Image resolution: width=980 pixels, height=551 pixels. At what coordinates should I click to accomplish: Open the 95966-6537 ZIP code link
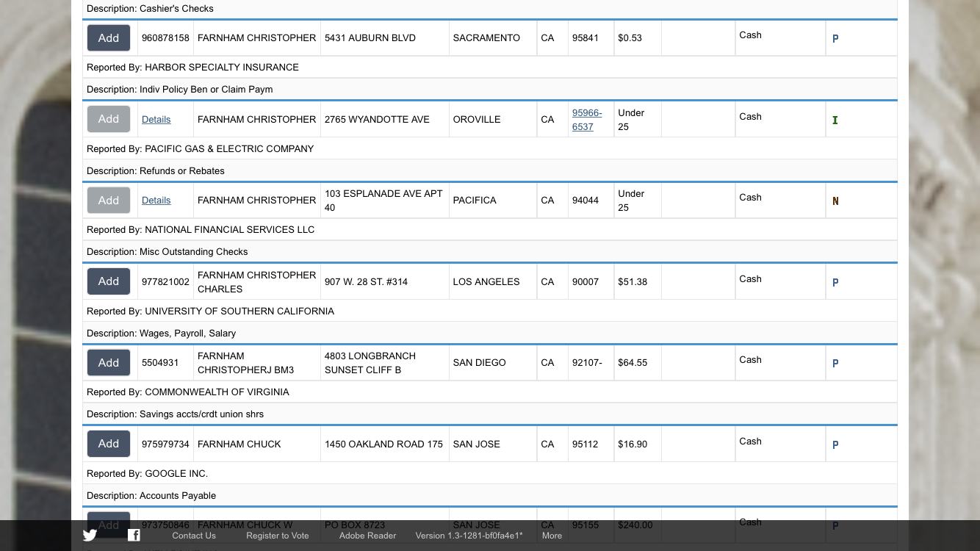pyautogui.click(x=587, y=120)
